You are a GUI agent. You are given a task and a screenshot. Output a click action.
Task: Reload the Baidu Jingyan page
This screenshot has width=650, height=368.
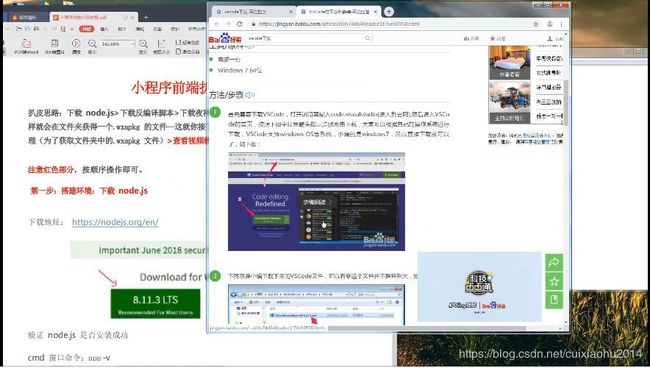239,24
